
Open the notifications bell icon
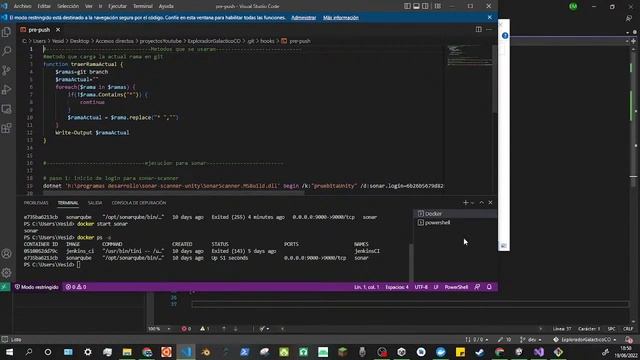pos(489,287)
